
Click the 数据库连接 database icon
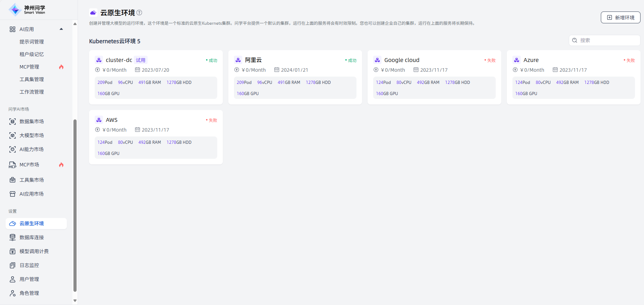[13, 237]
